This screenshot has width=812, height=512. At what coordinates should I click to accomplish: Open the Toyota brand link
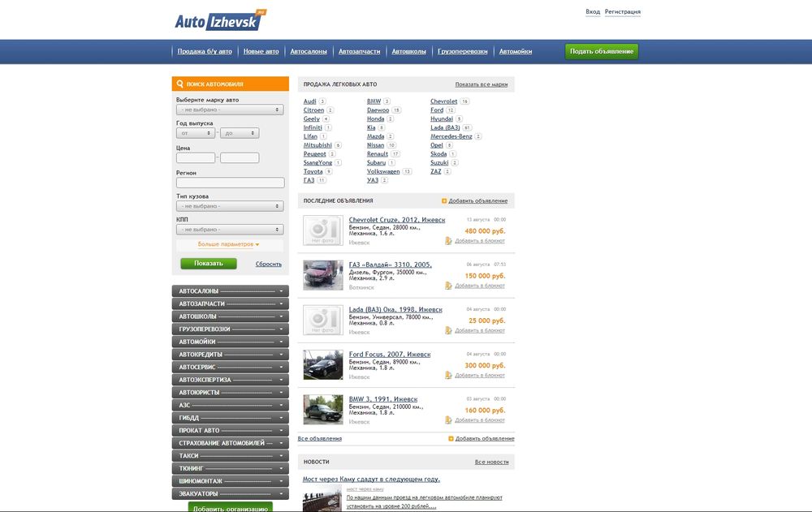coord(313,171)
